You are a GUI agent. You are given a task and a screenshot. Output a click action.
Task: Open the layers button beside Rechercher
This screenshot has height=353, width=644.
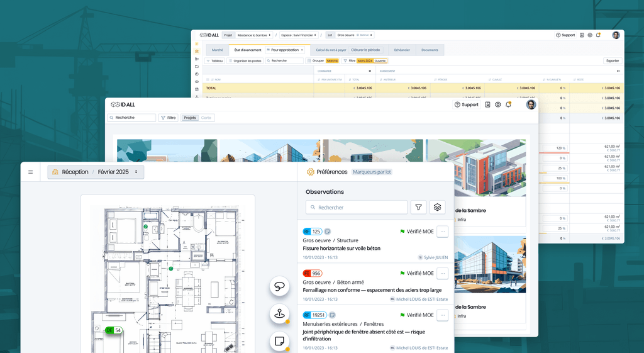[x=438, y=208]
